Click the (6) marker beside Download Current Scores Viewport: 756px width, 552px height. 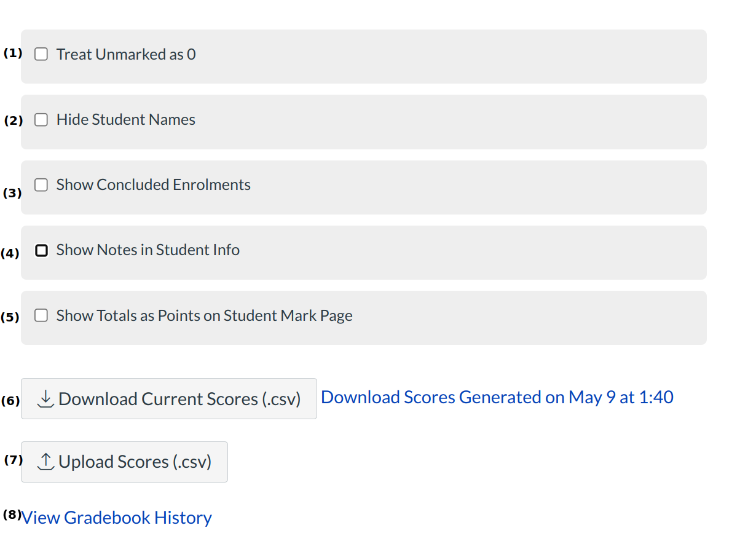point(10,401)
